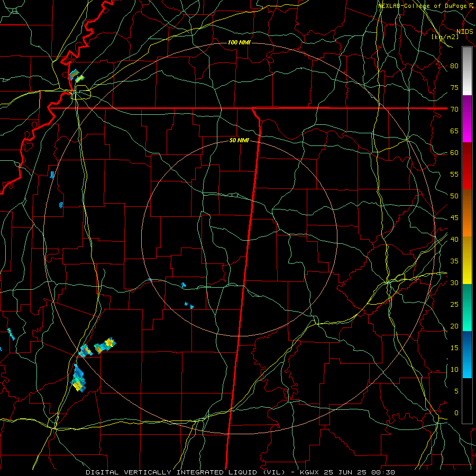Screen dimensions: 476x476
Task: Click the "25" value on the scale
Action: 454,304
